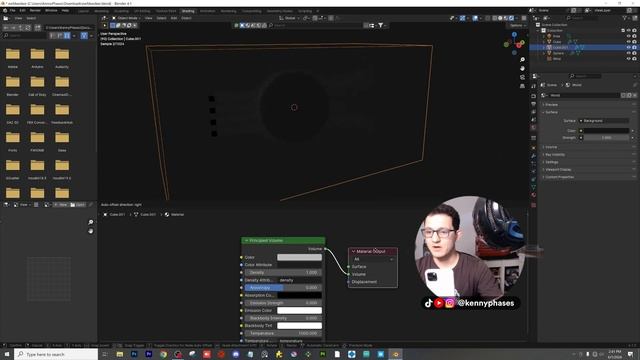Select wireframe viewport shading
Viewport: 640px width, 360px height.
[x=494, y=18]
